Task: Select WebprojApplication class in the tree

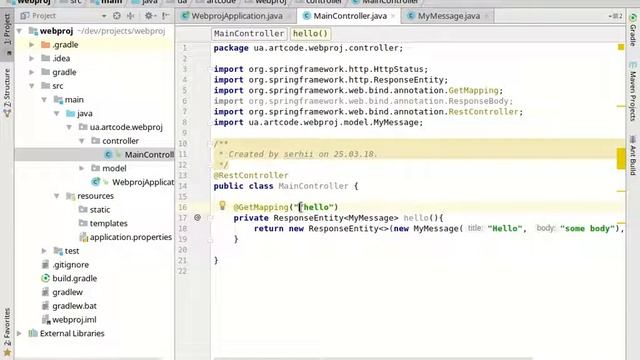Action: pyautogui.click(x=143, y=182)
